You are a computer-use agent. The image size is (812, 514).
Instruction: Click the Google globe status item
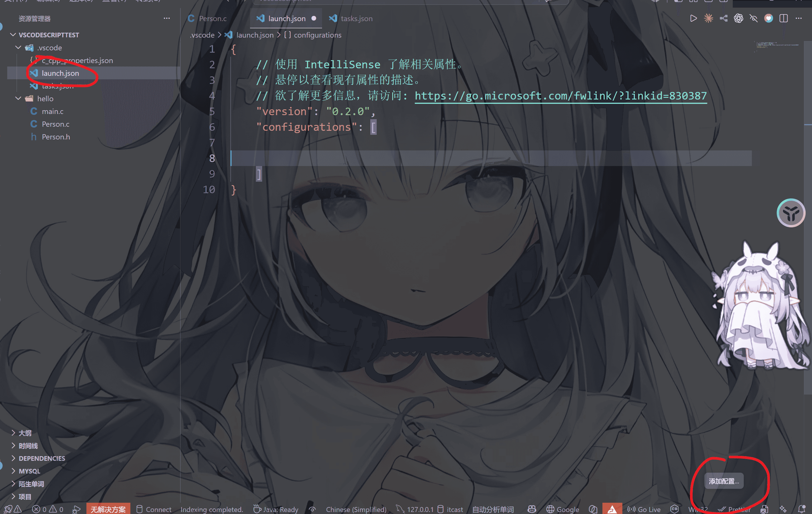pos(563,509)
